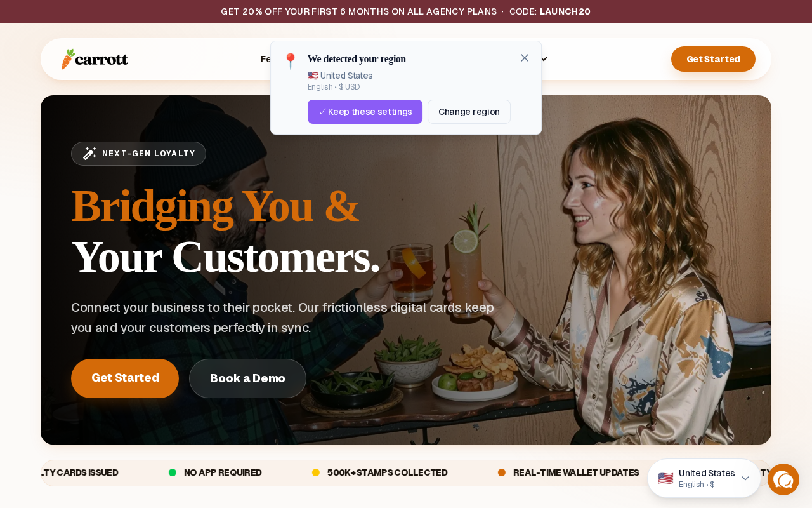812x508 pixels.
Task: Open the United States English language selector
Action: coord(704,478)
